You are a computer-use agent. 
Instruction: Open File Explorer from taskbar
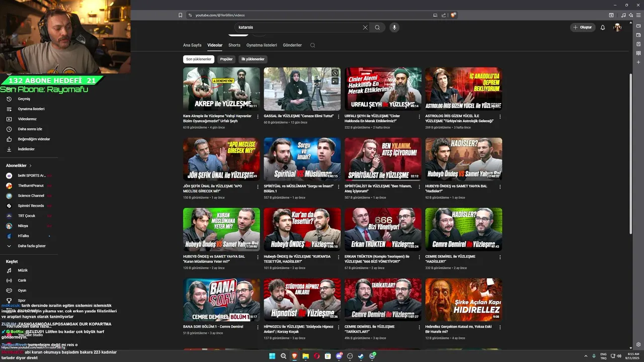tap(305, 356)
